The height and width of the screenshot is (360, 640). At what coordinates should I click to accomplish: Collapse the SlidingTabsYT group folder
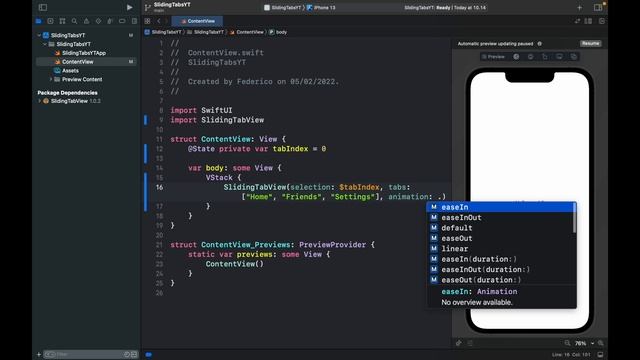pyautogui.click(x=45, y=44)
